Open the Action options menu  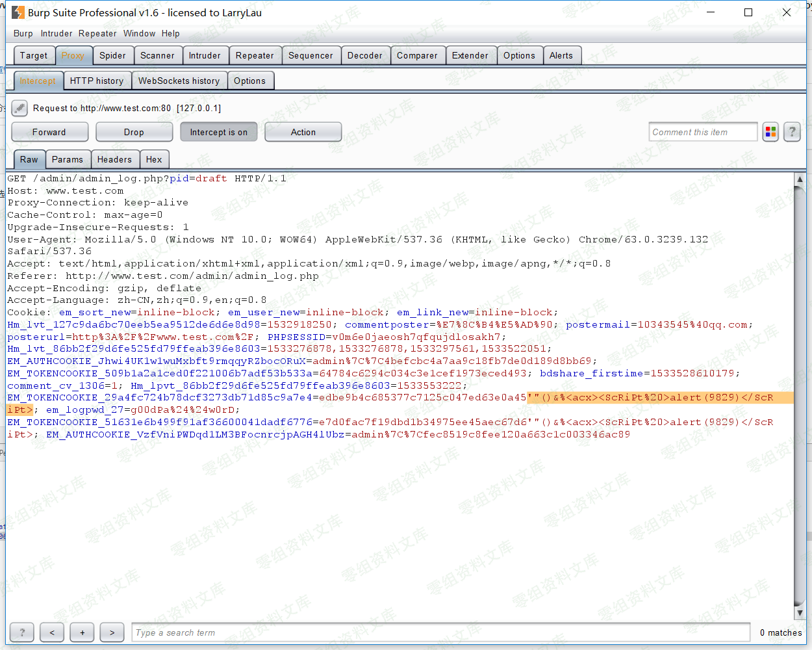pyautogui.click(x=303, y=131)
